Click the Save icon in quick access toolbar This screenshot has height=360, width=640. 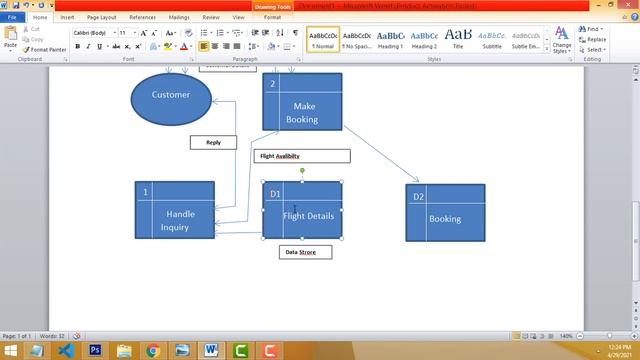coord(16,5)
